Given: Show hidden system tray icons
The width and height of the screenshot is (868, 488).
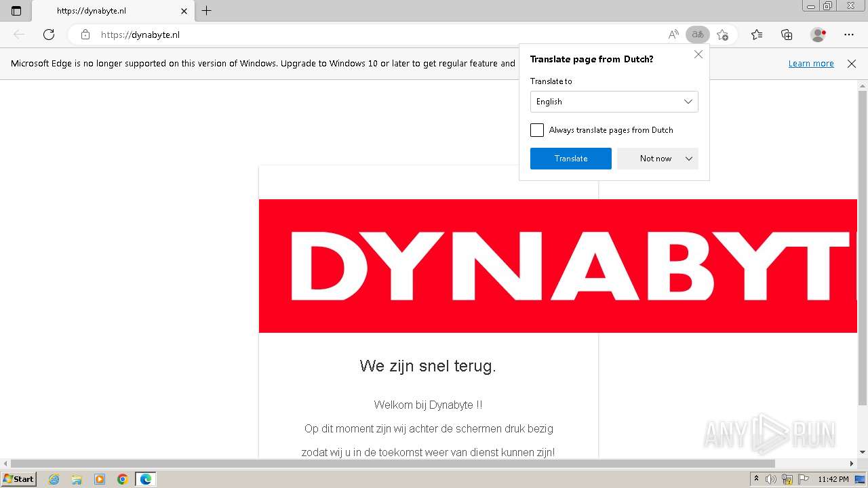Looking at the screenshot, I should [x=756, y=479].
